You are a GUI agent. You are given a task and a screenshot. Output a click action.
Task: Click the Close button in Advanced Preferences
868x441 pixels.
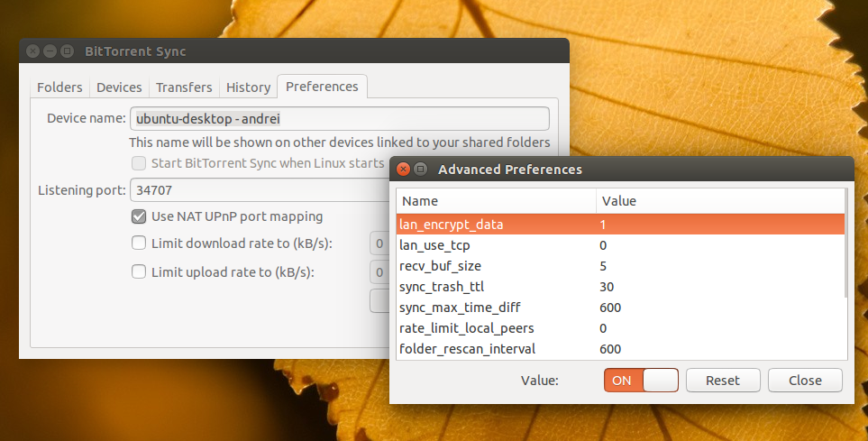[805, 380]
